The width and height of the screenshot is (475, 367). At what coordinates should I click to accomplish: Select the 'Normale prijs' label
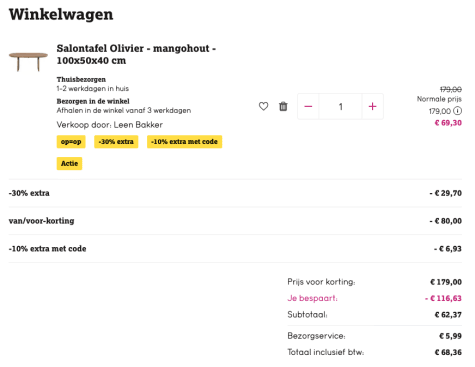pyautogui.click(x=439, y=99)
